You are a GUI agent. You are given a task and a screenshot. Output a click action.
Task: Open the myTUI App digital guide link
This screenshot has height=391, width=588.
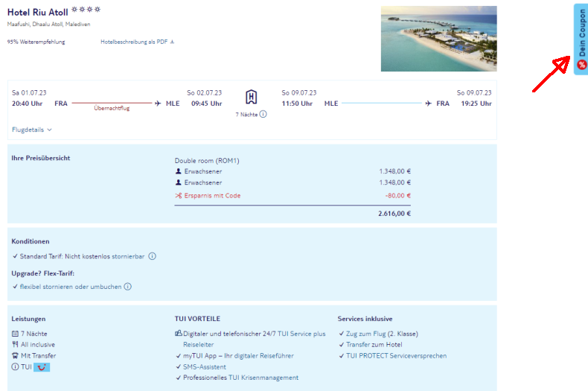[x=238, y=356]
